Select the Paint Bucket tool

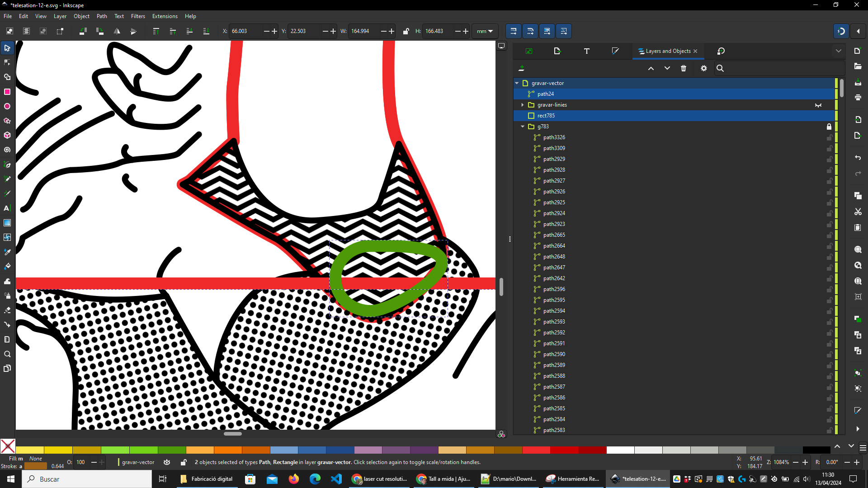[x=7, y=266]
